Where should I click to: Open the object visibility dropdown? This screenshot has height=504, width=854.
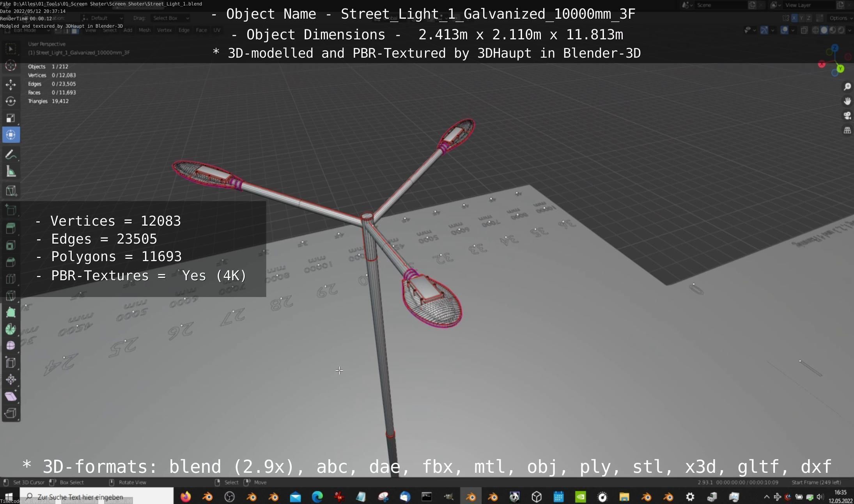749,30
